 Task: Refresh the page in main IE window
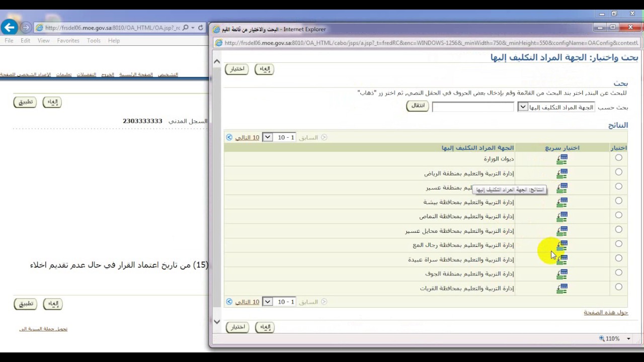200,28
